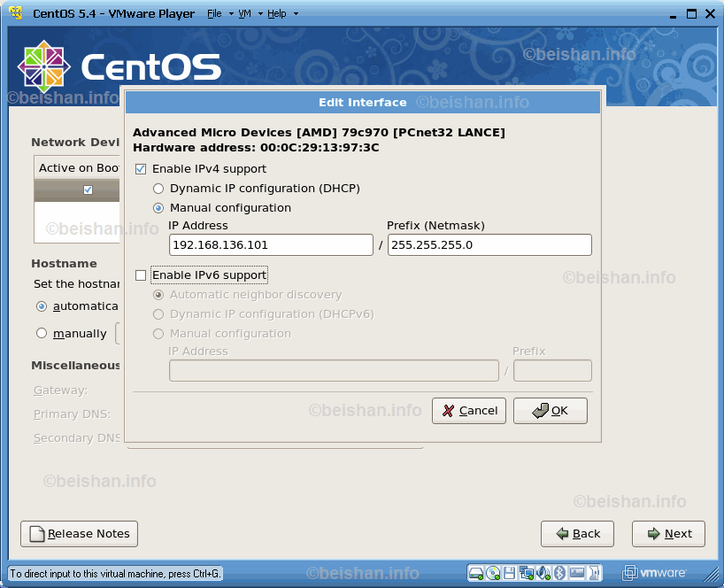
Task: Click the hard disk status icon
Action: tap(476, 573)
